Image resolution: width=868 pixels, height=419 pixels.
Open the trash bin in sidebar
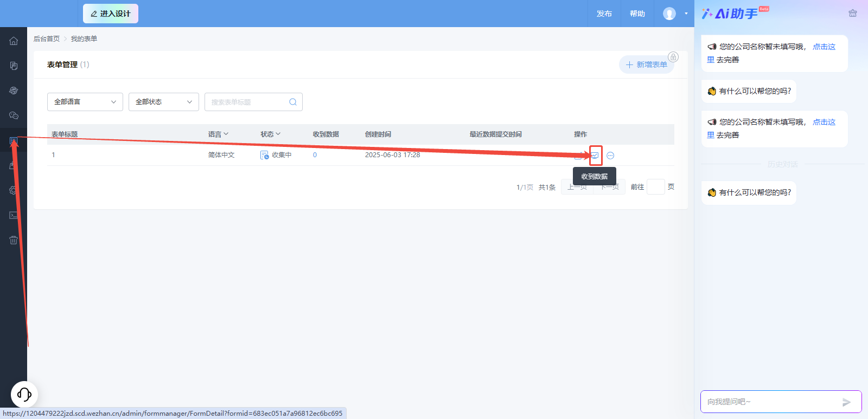(14, 240)
